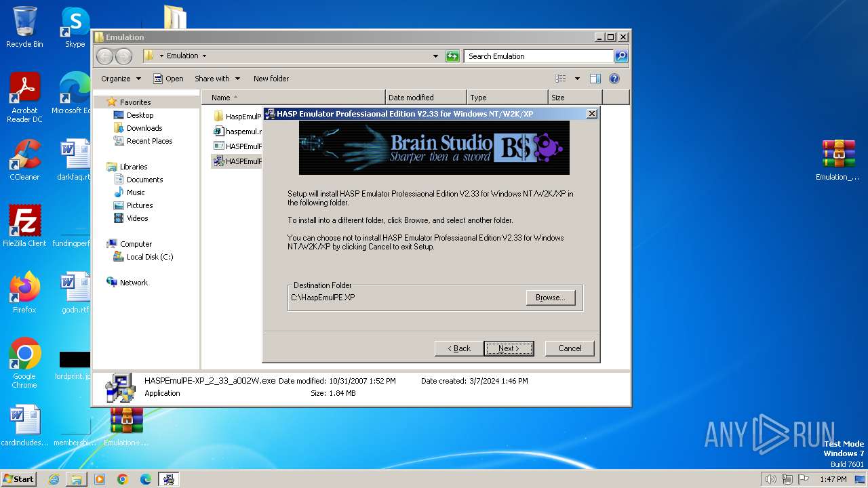
Task: Launch Acrobat Reader DC shortcut
Action: [x=24, y=98]
